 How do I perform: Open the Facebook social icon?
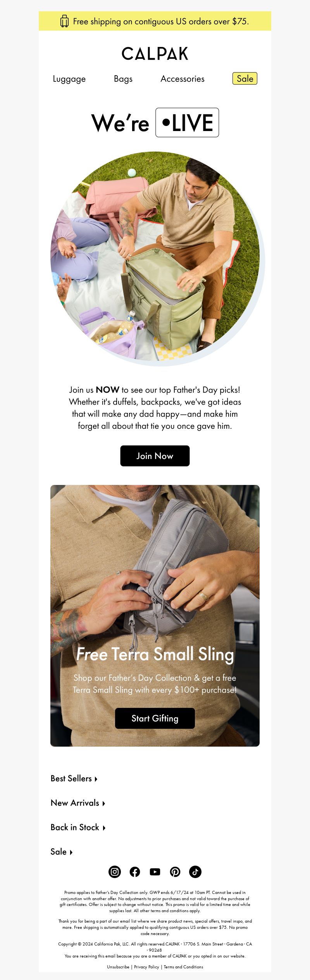(135, 872)
